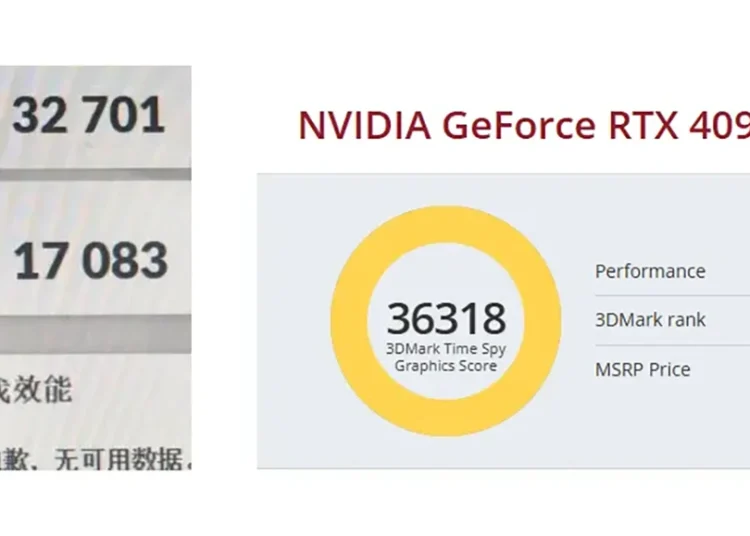Select the yellow donut ring chart
The image size is (750, 536).
coord(446,321)
